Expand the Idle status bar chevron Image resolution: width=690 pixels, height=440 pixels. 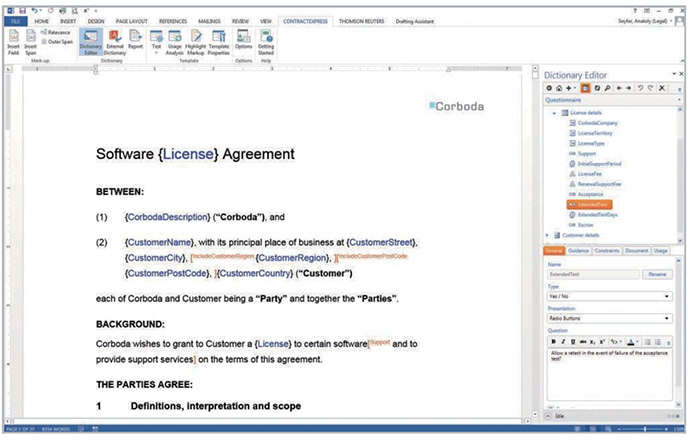(548, 416)
